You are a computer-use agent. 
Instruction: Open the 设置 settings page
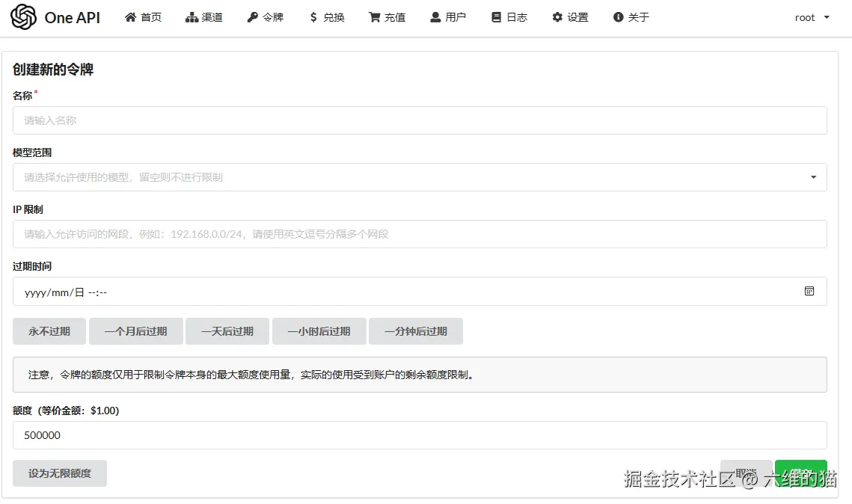[x=570, y=17]
